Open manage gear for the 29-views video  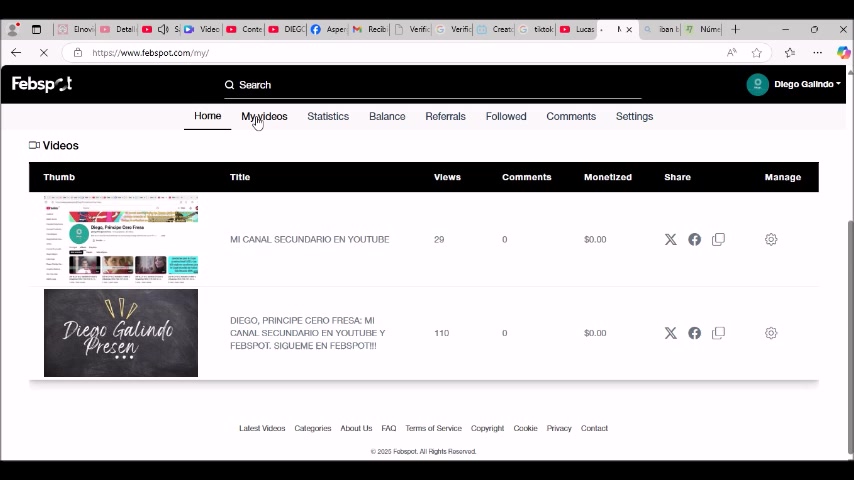(771, 239)
